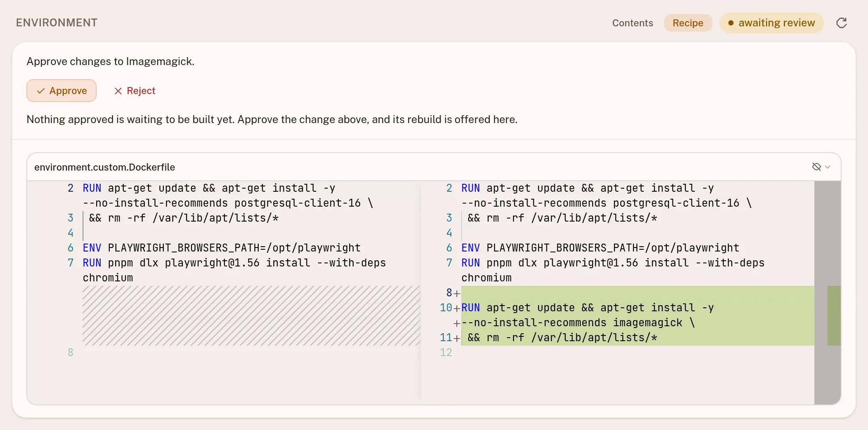868x430 pixels.
Task: Click the environment.custom.Dockerfile file name
Action: [105, 167]
